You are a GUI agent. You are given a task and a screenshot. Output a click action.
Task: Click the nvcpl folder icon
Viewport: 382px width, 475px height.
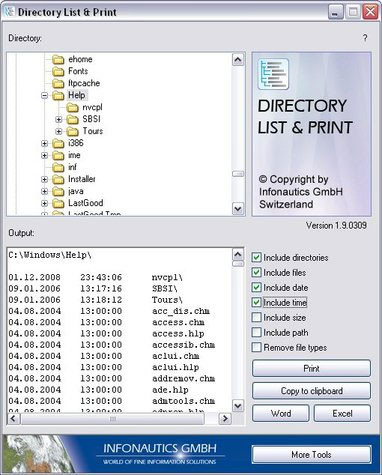coord(72,108)
